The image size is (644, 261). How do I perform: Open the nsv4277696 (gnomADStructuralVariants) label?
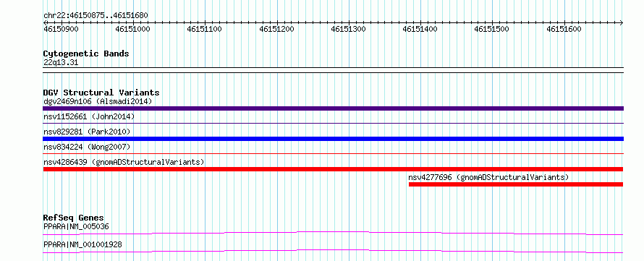pyautogui.click(x=488, y=177)
